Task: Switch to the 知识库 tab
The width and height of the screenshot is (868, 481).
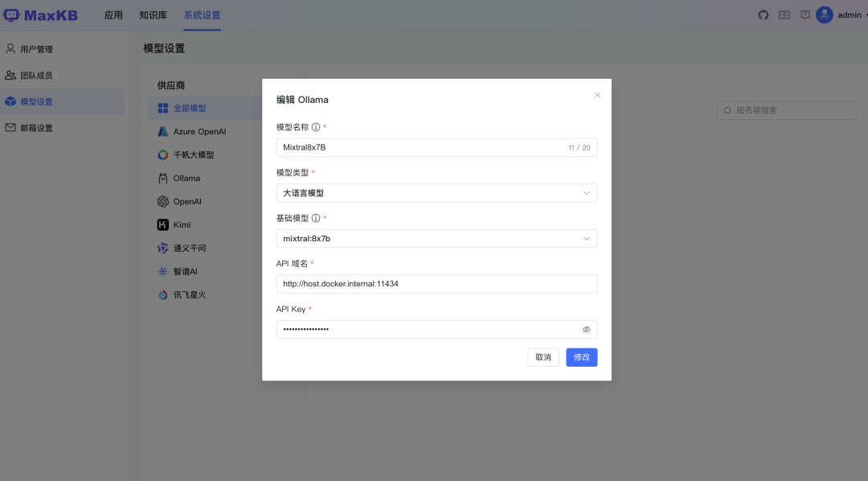Action: coord(153,14)
